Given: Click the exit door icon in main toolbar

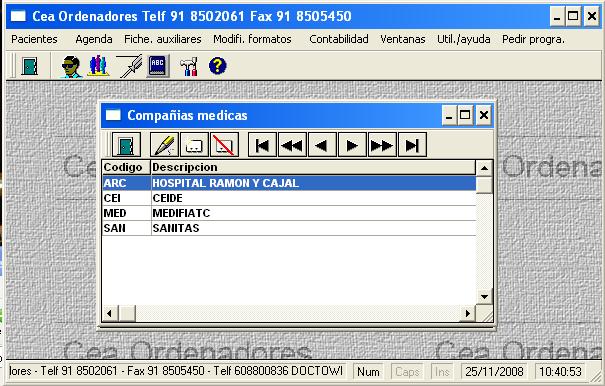Looking at the screenshot, I should [x=30, y=66].
